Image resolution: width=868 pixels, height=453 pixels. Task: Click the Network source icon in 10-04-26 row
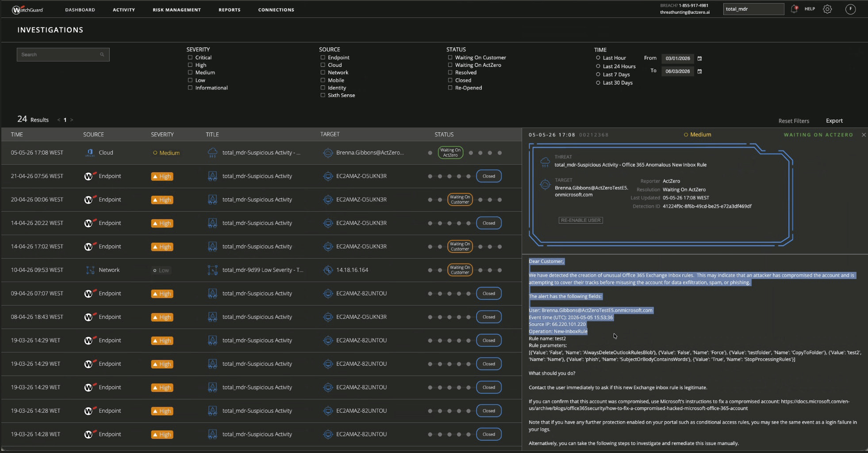click(90, 270)
